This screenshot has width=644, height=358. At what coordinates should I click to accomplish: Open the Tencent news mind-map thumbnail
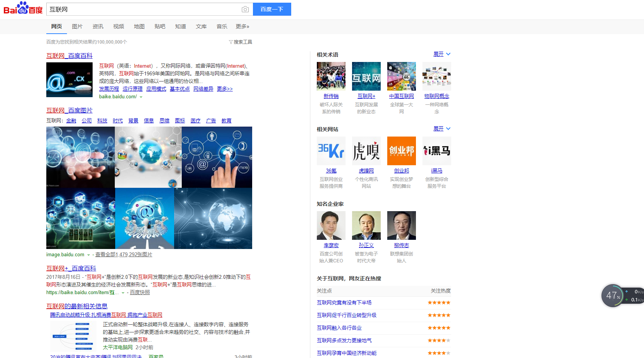coord(74,336)
